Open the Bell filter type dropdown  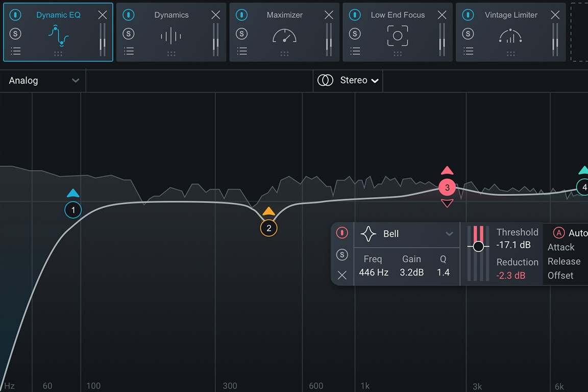tap(407, 234)
